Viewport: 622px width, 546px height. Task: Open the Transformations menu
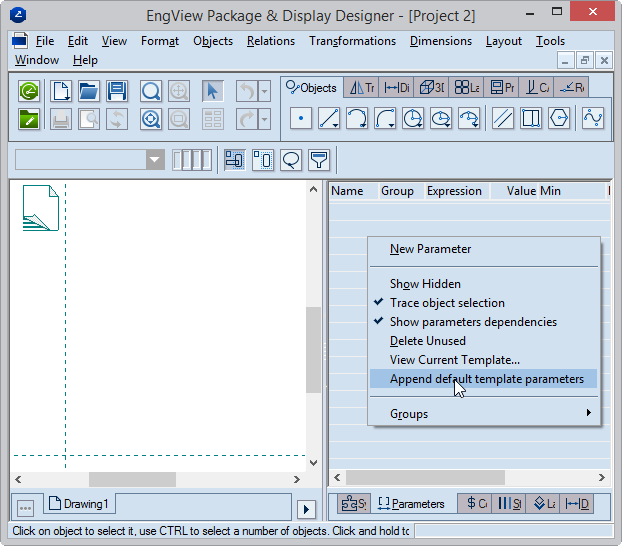point(352,41)
